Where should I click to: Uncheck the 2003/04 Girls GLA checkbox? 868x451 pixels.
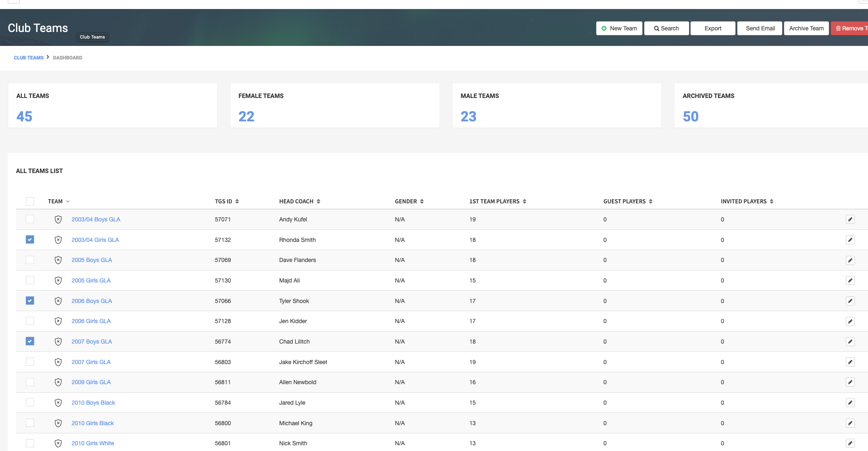pyautogui.click(x=30, y=239)
